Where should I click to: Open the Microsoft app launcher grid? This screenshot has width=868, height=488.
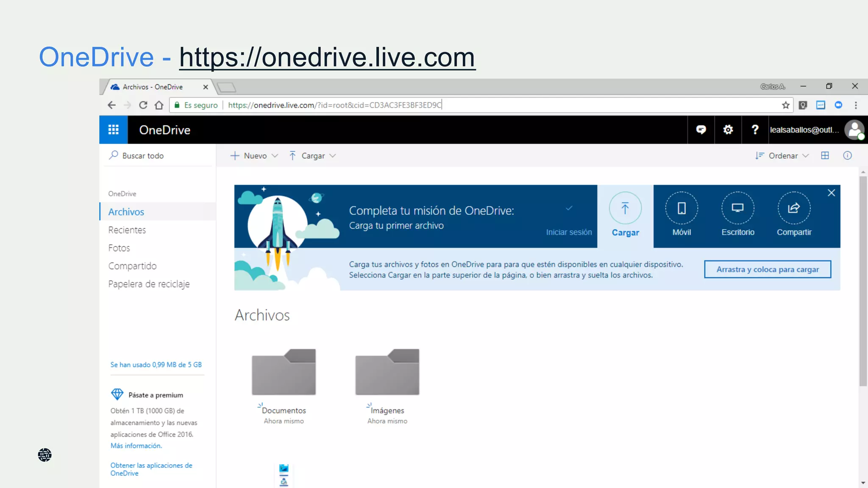pos(113,130)
